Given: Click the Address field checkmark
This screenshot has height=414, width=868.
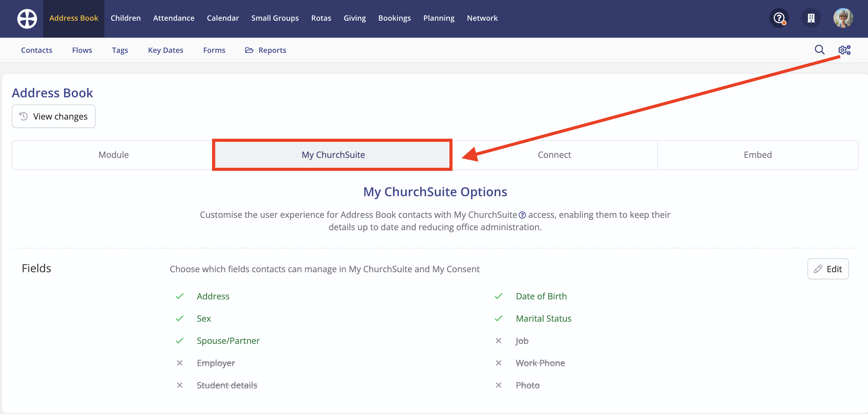Looking at the screenshot, I should coord(180,296).
